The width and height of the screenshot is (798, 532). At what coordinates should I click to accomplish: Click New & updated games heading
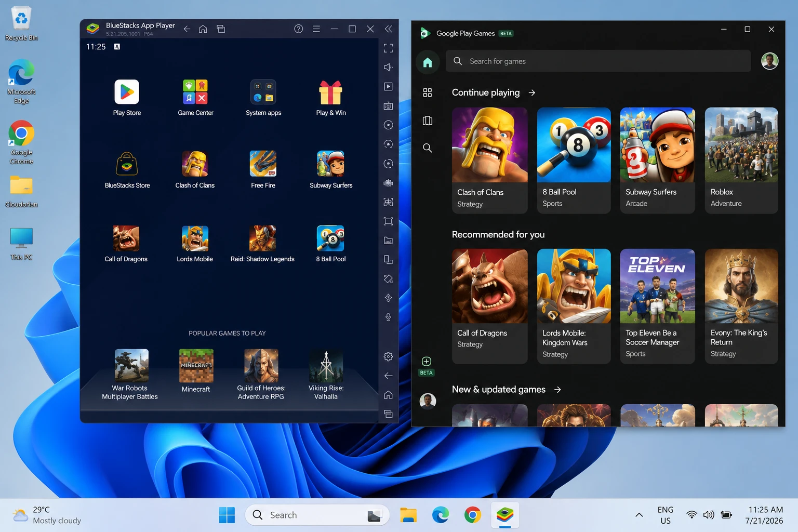[499, 390]
